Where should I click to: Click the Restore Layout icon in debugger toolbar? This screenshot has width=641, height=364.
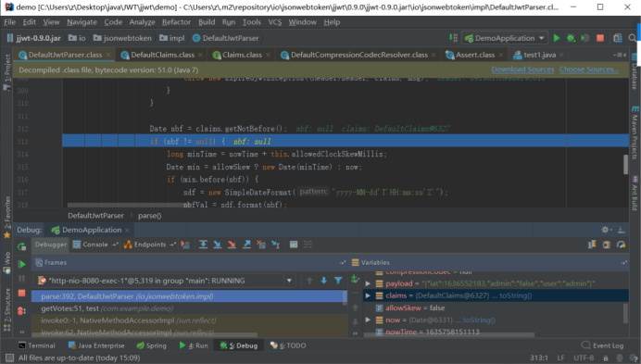coord(592,245)
